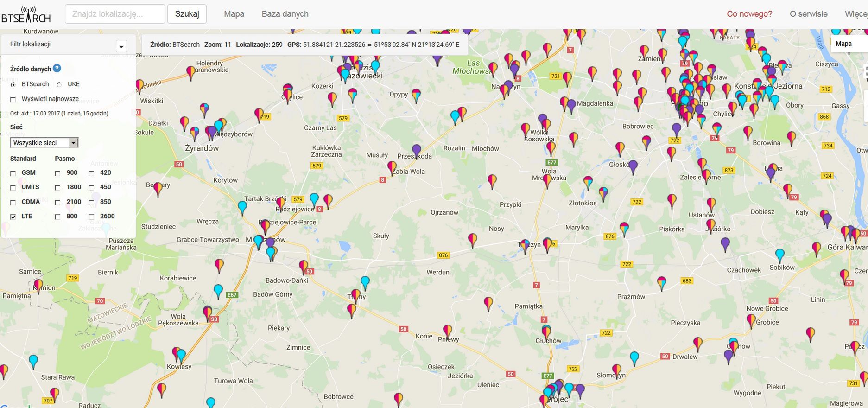Click marker at Holendry Baranowskie
The image size is (868, 408).
click(x=191, y=73)
